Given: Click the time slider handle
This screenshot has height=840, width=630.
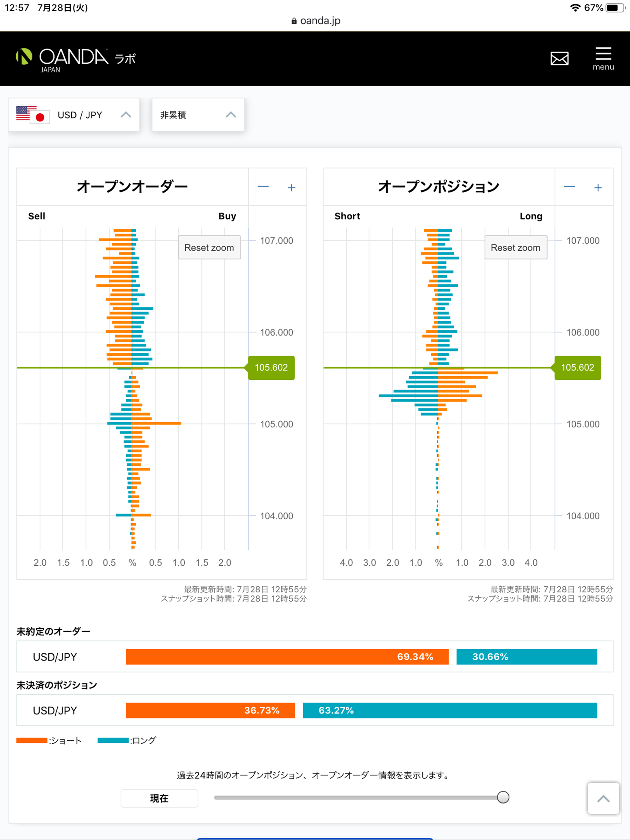Looking at the screenshot, I should tap(503, 797).
